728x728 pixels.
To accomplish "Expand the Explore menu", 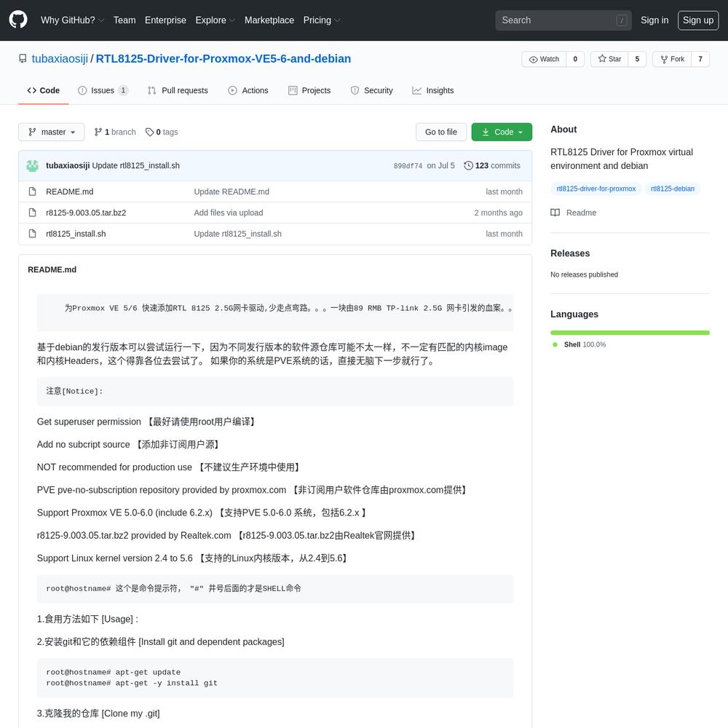I will [x=215, y=20].
